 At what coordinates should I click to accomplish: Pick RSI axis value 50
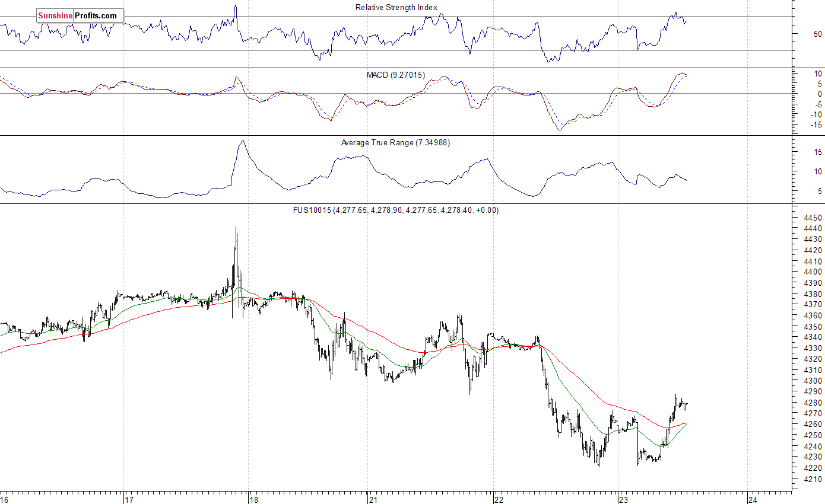[817, 34]
